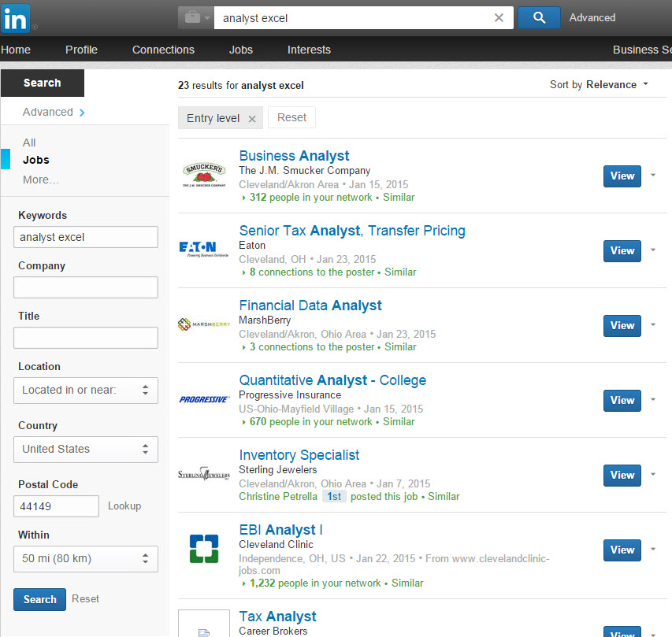Viewport: 672px width, 637px height.
Task: Click the MarshBerry company logo
Action: 204,324
